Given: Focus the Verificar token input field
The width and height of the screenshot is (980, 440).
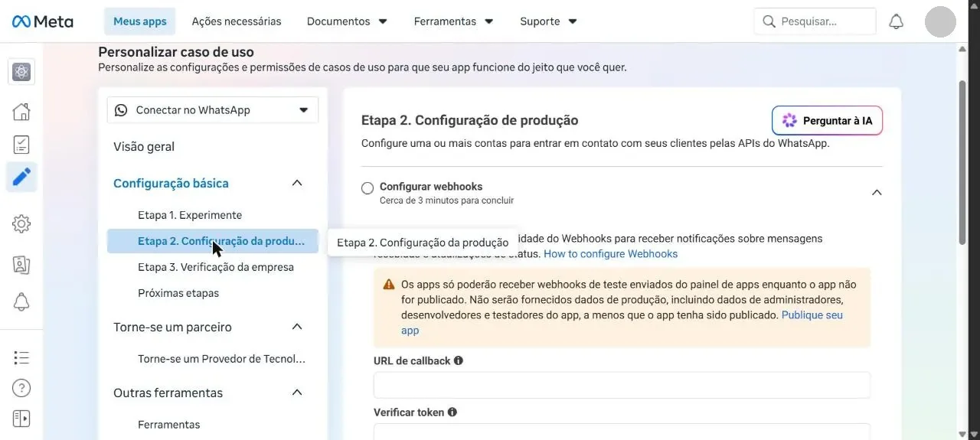Looking at the screenshot, I should click(622, 432).
